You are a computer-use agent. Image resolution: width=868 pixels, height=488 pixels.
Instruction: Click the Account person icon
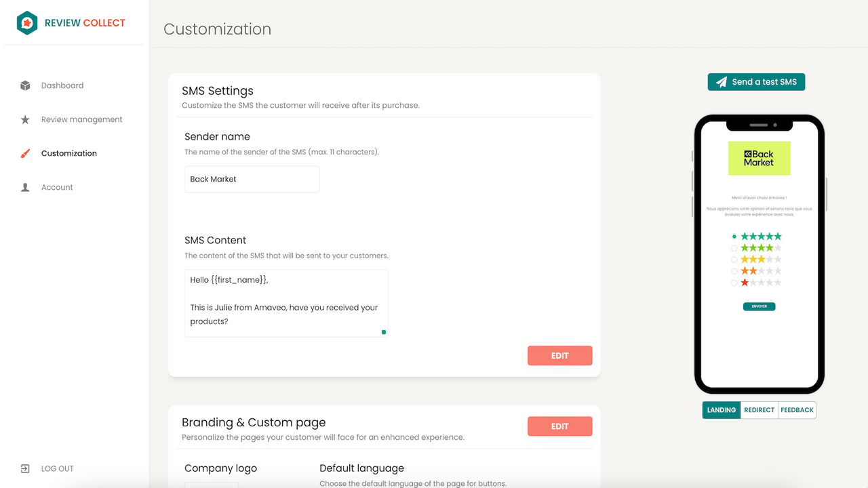[x=25, y=187]
